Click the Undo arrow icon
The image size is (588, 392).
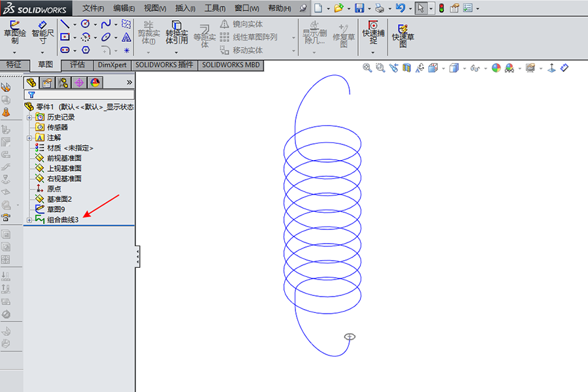(400, 8)
